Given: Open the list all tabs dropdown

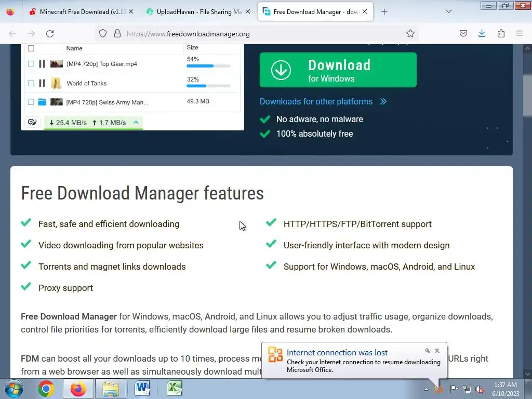Looking at the screenshot, I should [449, 11].
